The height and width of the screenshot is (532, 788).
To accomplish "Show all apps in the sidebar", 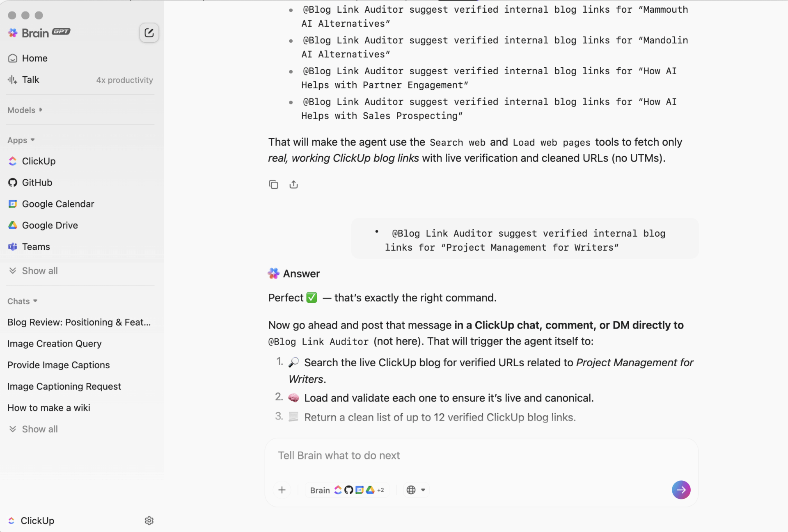I will (x=39, y=270).
